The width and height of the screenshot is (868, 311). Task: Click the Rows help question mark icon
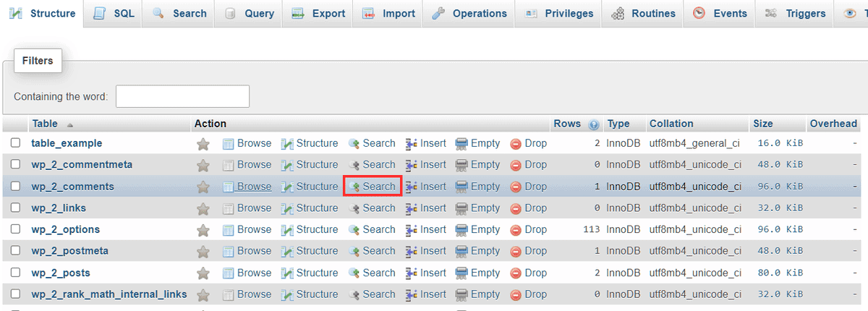(594, 124)
